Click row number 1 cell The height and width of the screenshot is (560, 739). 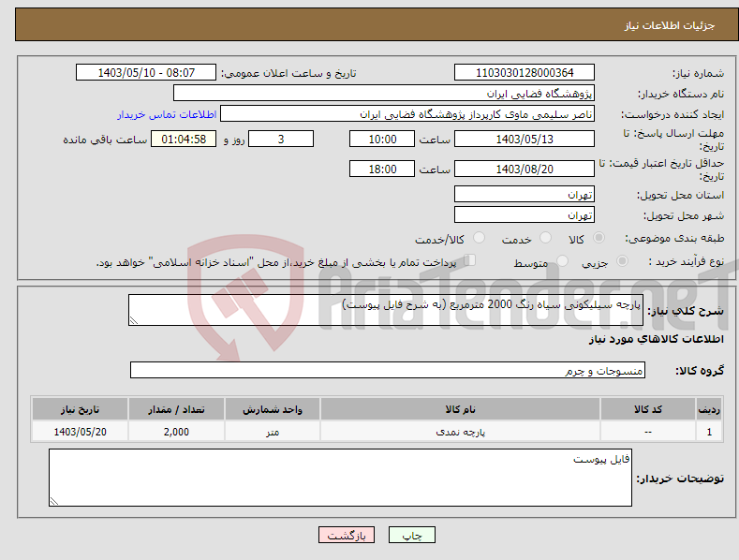(709, 432)
